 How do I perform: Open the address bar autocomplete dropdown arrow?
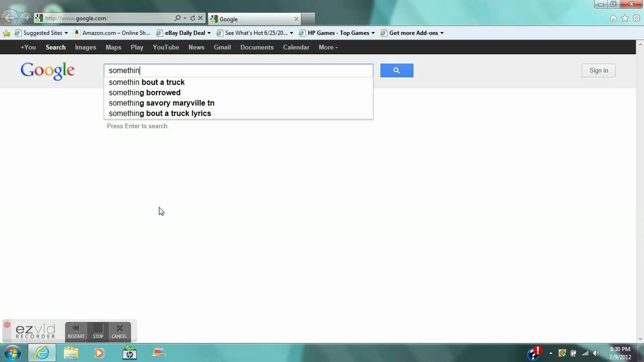tap(185, 18)
